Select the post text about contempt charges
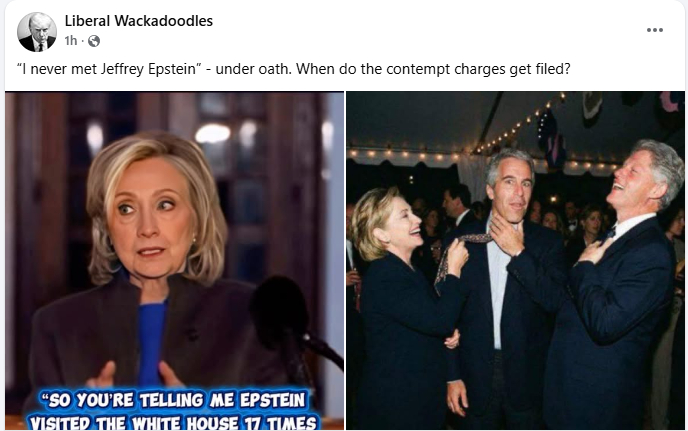This screenshot has width=688, height=431. 294,69
